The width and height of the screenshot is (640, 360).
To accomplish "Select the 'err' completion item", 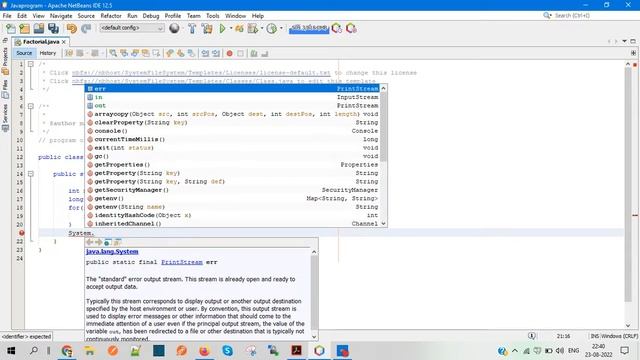I will 233,89.
